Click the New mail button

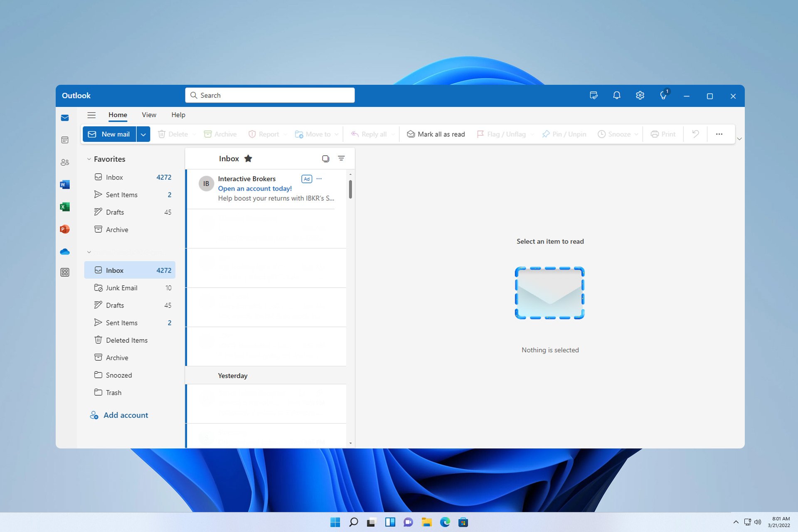[109, 134]
